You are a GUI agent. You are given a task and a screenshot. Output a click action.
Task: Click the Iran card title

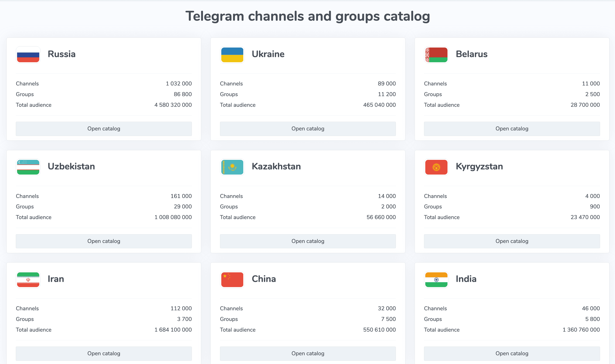(x=56, y=279)
